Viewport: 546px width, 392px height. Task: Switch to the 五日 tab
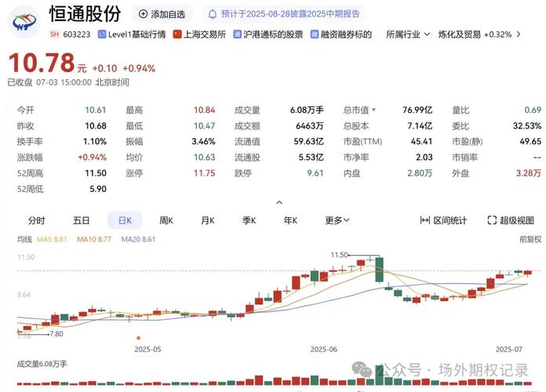81,220
